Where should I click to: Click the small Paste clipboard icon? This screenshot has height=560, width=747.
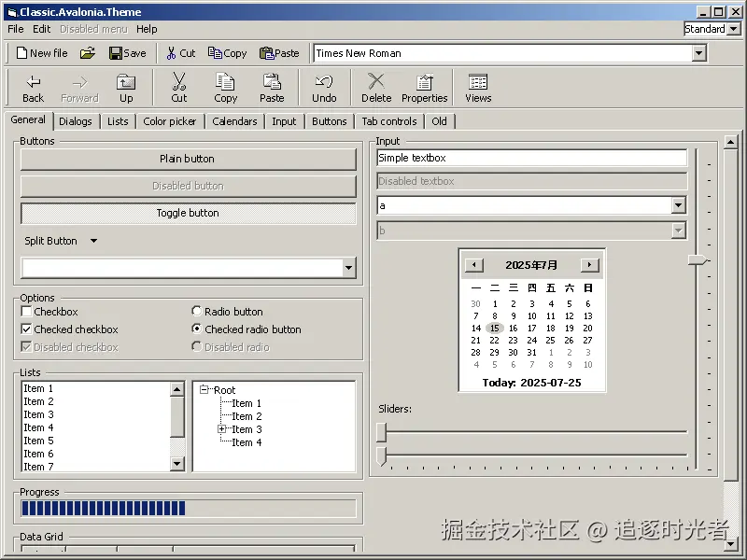266,53
